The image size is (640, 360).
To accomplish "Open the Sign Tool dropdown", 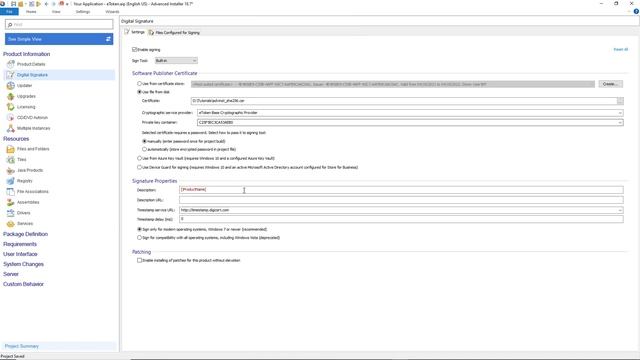I will coord(176,60).
